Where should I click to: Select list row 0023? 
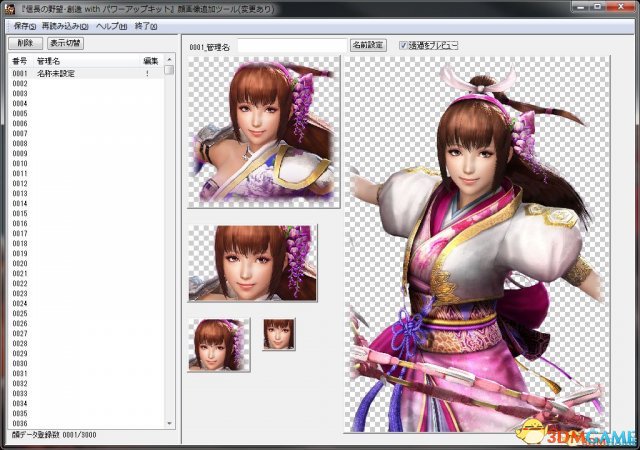pos(87,294)
